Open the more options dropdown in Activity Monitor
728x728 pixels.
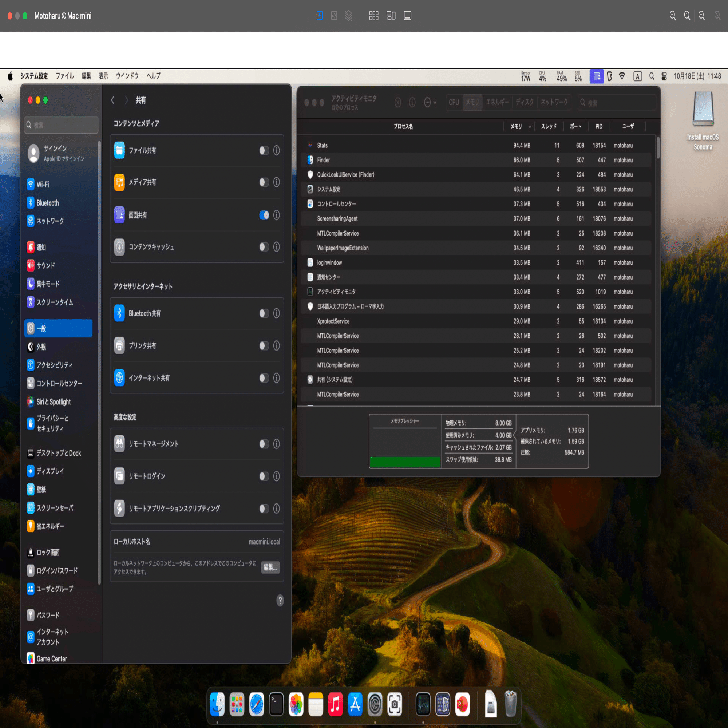430,102
